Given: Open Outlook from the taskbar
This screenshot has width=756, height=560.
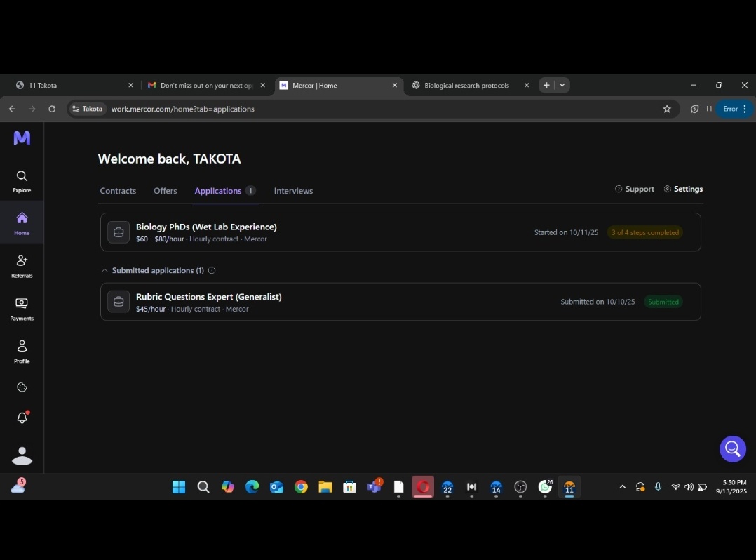Looking at the screenshot, I should coord(277,487).
